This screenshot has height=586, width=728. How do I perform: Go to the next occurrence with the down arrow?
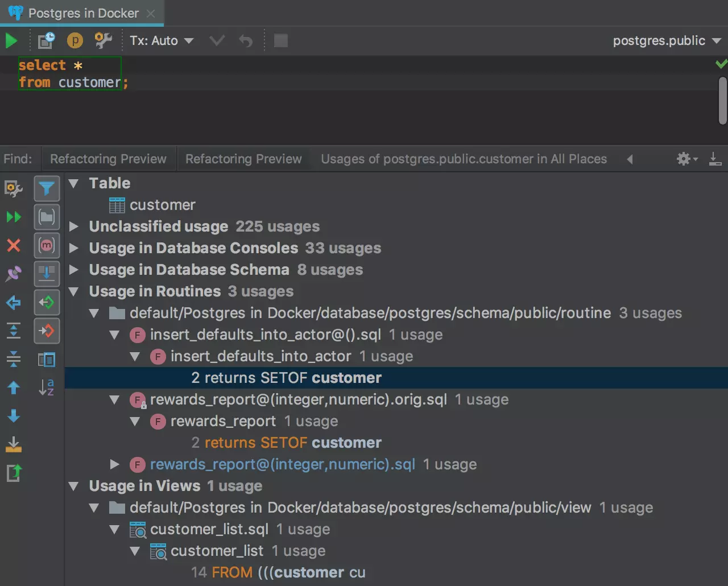click(x=14, y=416)
